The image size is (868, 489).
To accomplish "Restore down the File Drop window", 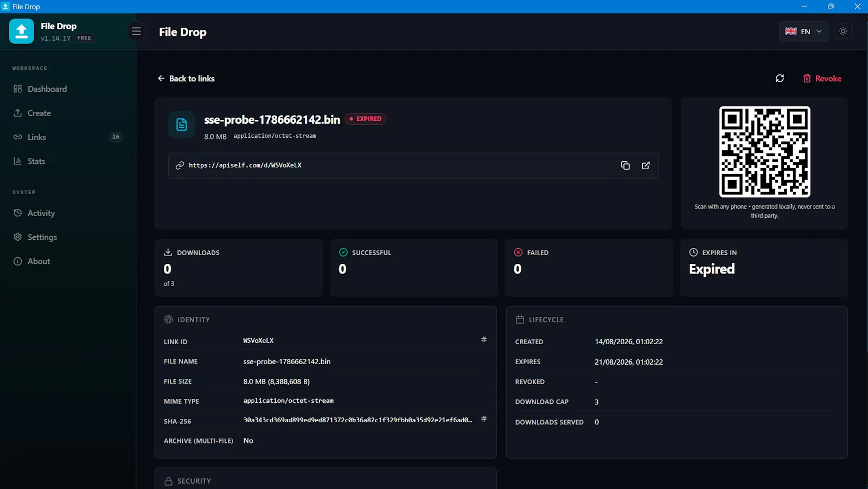I will (x=830, y=7).
